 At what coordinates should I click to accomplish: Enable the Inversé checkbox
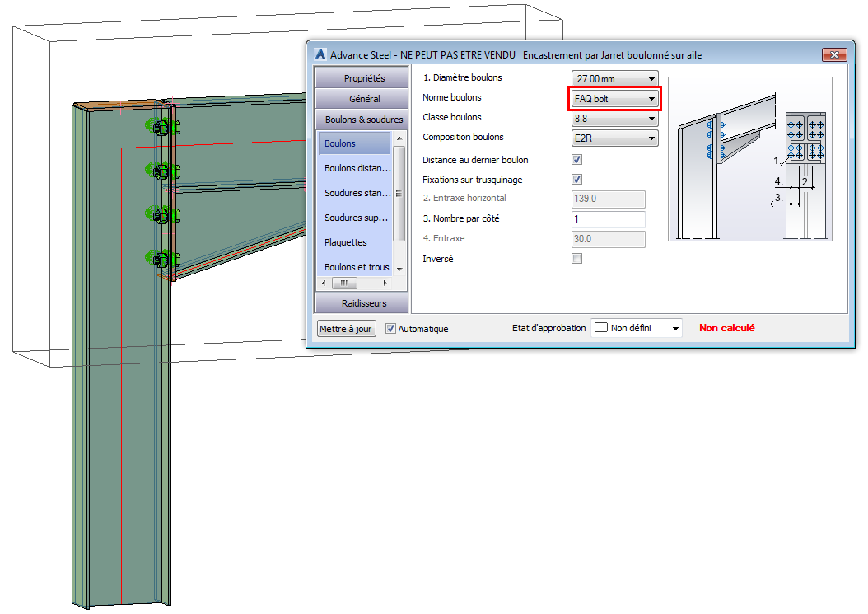coord(576,258)
